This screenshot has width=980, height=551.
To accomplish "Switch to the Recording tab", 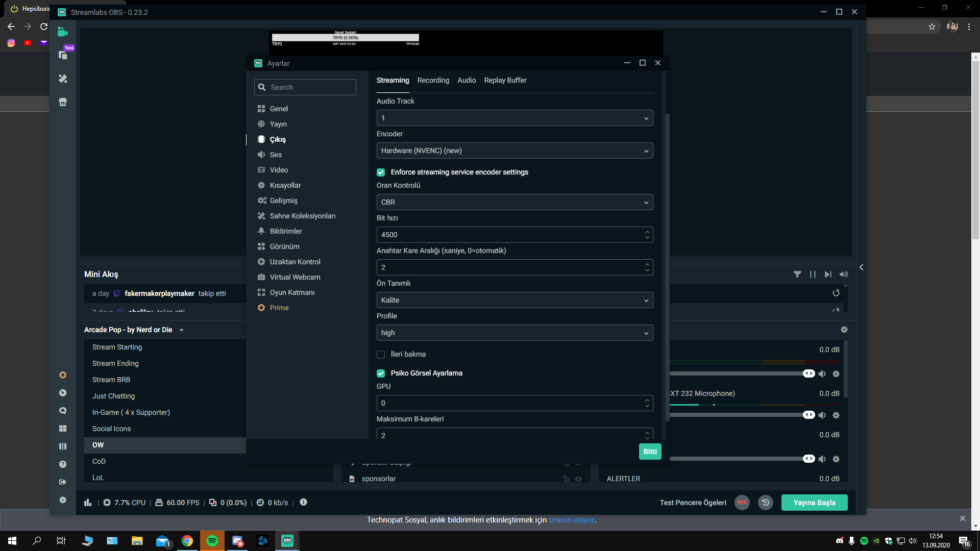I will (433, 81).
